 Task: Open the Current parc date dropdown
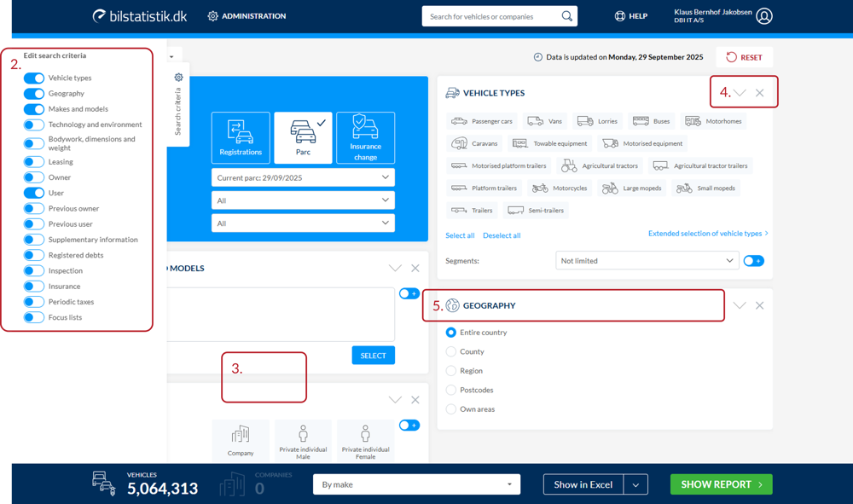(x=303, y=177)
